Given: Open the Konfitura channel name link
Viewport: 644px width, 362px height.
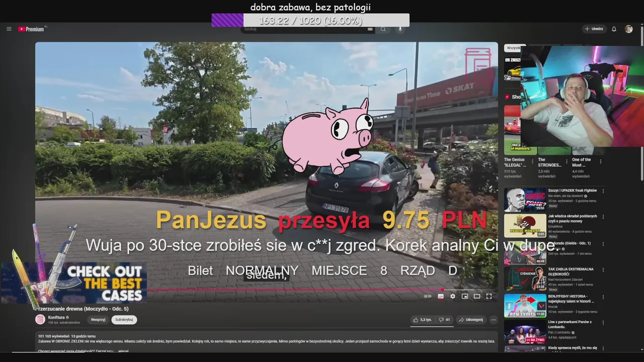Looking at the screenshot, I should click(x=57, y=317).
